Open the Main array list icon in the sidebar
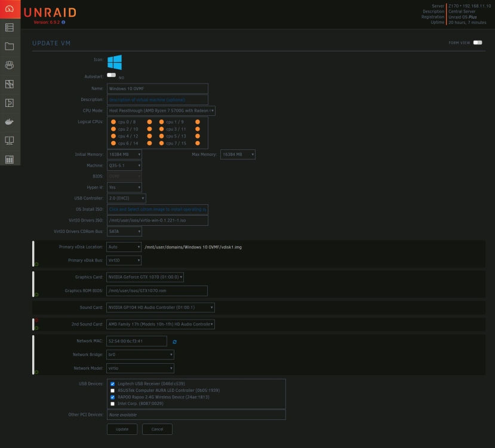The height and width of the screenshot is (448, 495). tap(10, 27)
